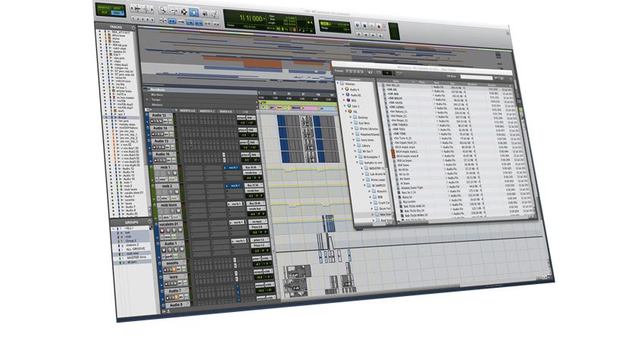Select the highlighted Grabber tool
The height and width of the screenshot is (362, 644).
click(194, 12)
